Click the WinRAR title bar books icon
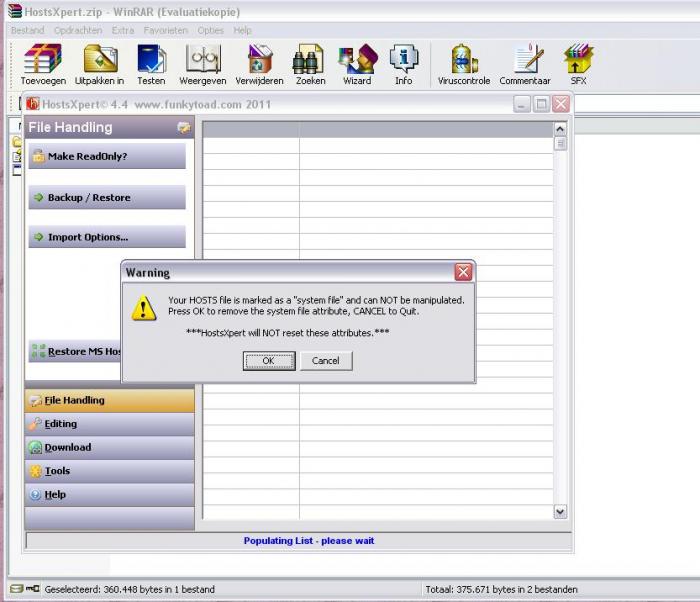700x602 pixels. tap(15, 11)
